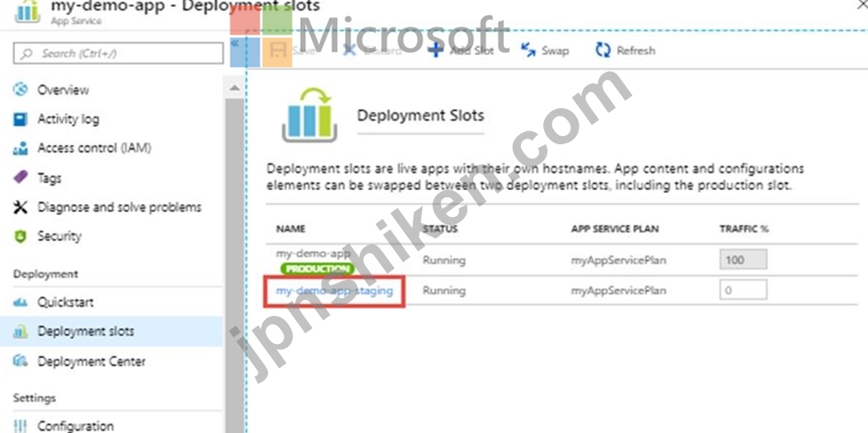868x433 pixels.
Task: Open Quickstart under Deployment
Action: [x=65, y=303]
